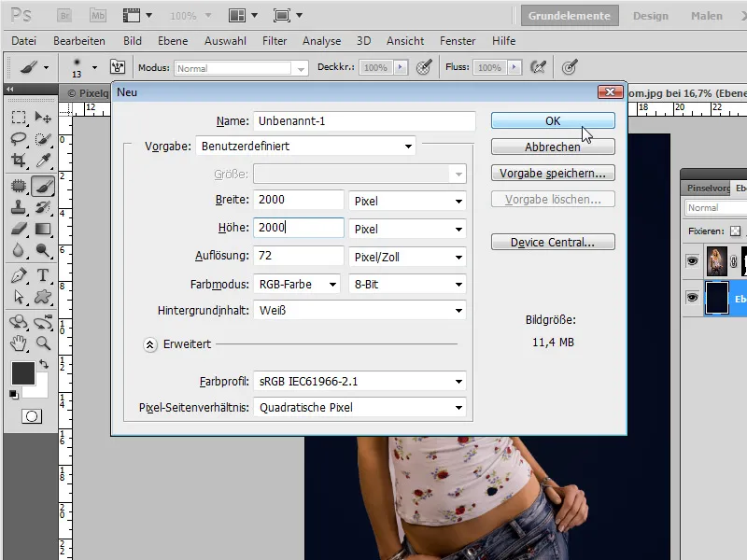Hide the top photo layer
Viewport: 747px width, 560px height.
(x=692, y=261)
